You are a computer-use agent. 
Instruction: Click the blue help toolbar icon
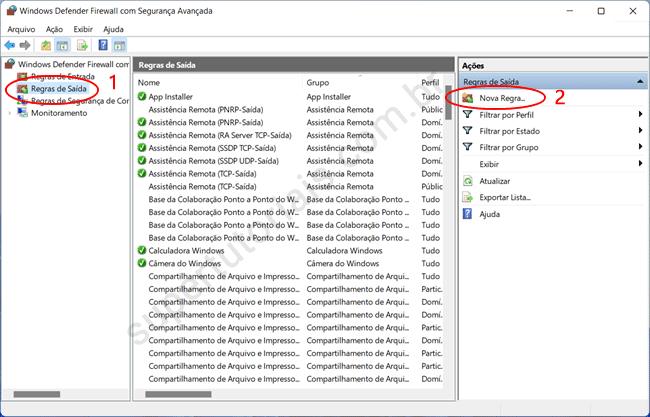coord(102,46)
